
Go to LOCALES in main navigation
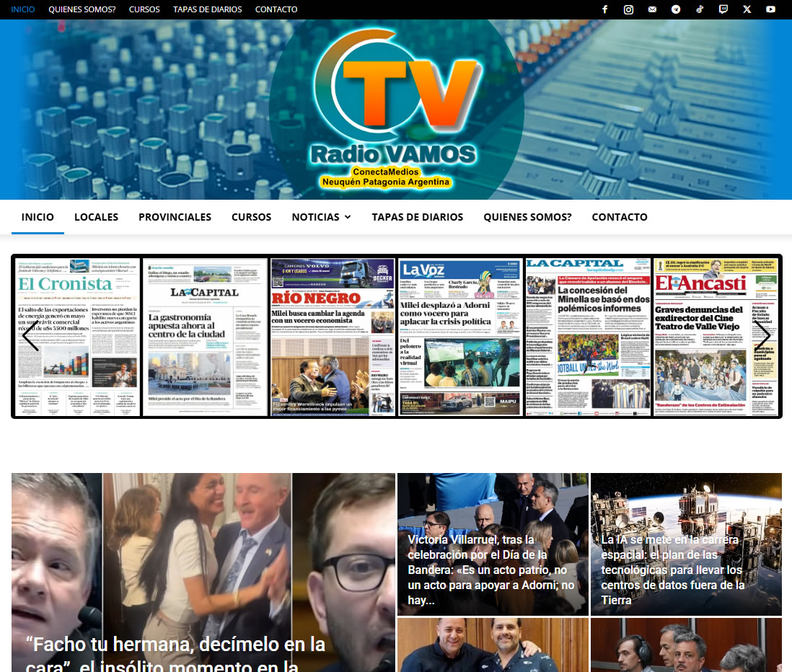pos(96,217)
